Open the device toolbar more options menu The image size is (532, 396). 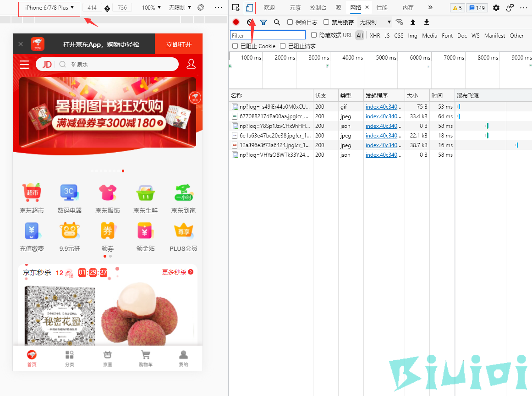219,7
